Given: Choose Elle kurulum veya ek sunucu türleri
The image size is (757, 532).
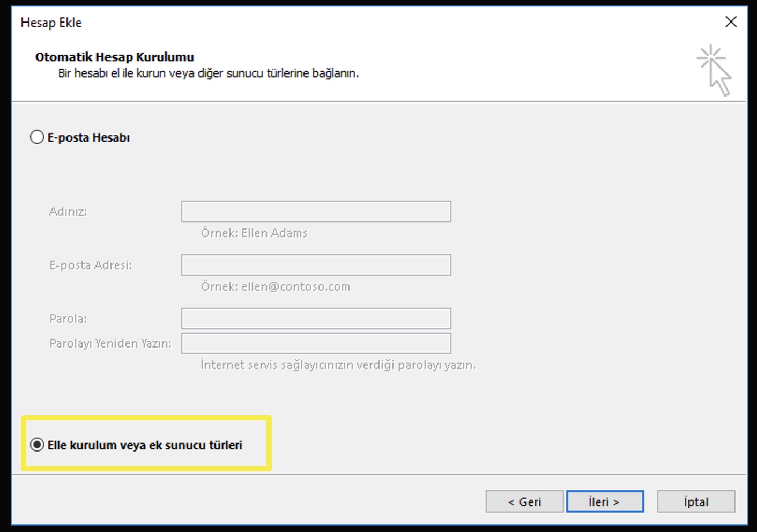Looking at the screenshot, I should click(x=37, y=445).
